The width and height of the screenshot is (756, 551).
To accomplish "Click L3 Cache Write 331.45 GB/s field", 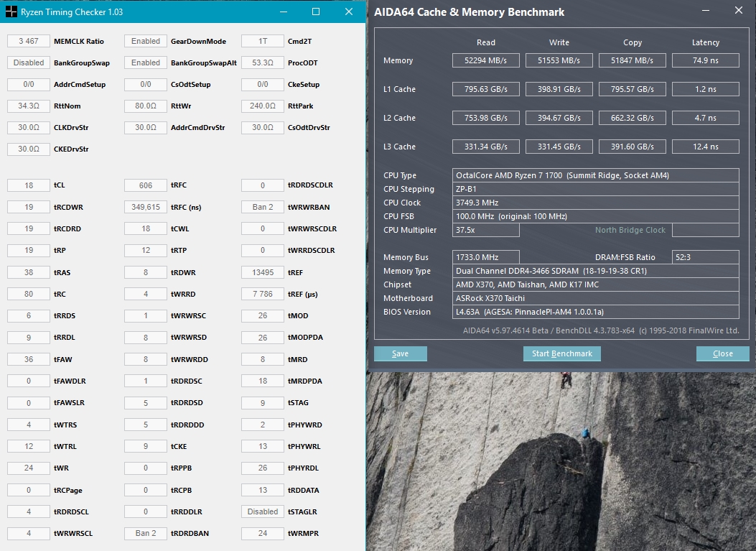I will click(x=559, y=147).
